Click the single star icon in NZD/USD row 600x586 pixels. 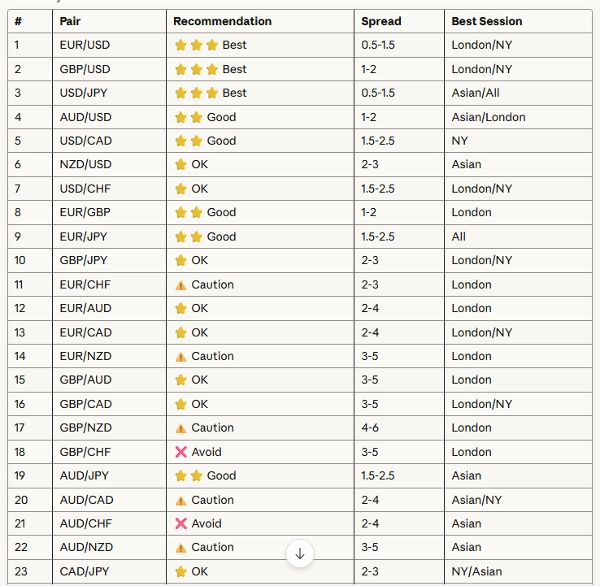(x=181, y=165)
